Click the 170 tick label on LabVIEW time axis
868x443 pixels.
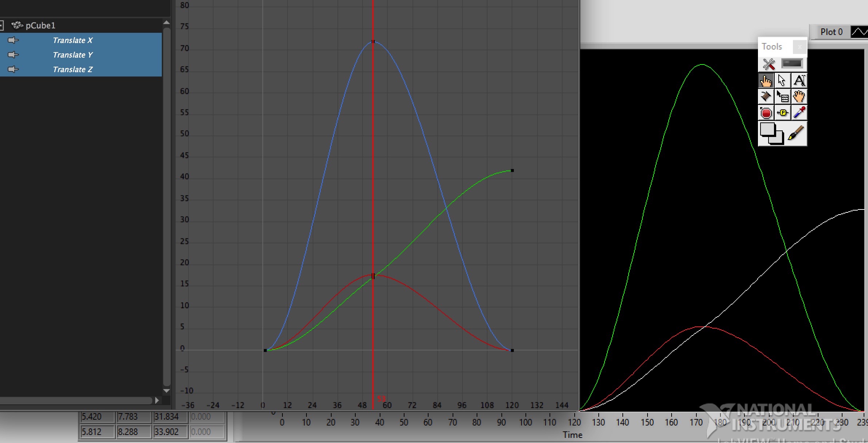pyautogui.click(x=696, y=423)
